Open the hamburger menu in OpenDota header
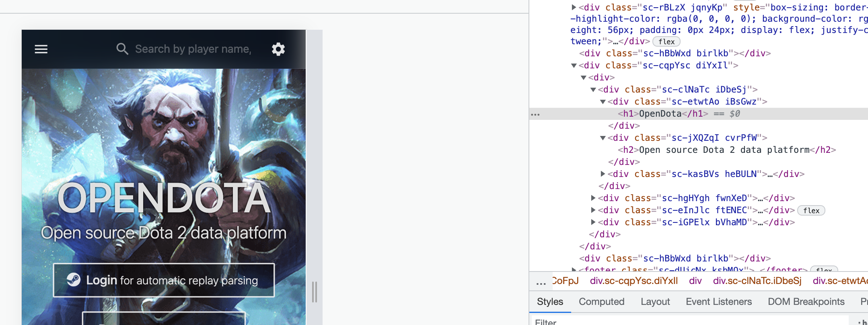 click(41, 49)
